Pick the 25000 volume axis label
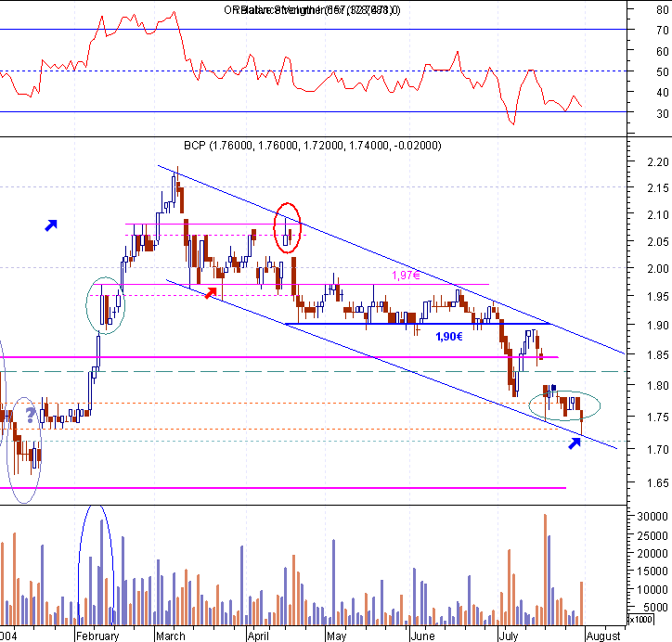The height and width of the screenshot is (642, 672). click(653, 536)
